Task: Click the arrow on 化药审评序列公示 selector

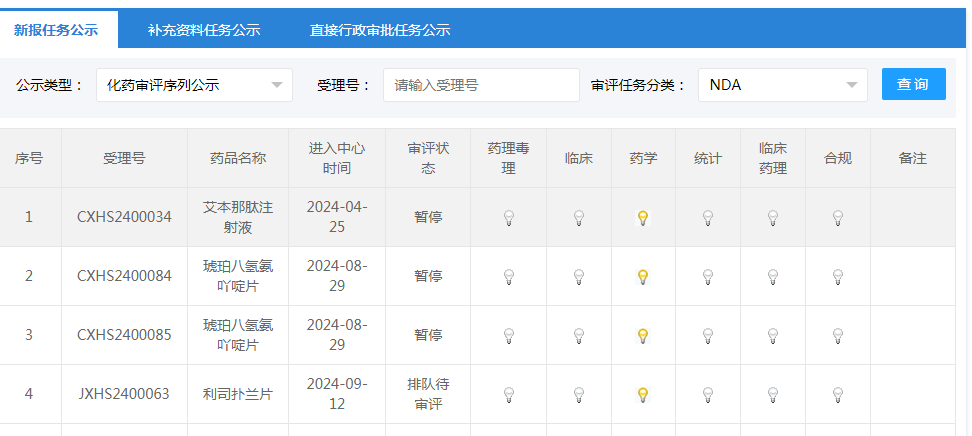Action: point(277,85)
